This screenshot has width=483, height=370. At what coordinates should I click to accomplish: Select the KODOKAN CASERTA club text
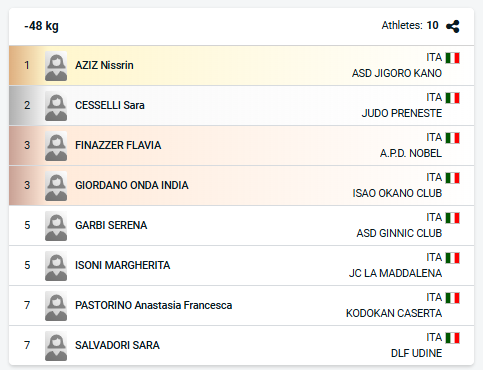coord(394,313)
